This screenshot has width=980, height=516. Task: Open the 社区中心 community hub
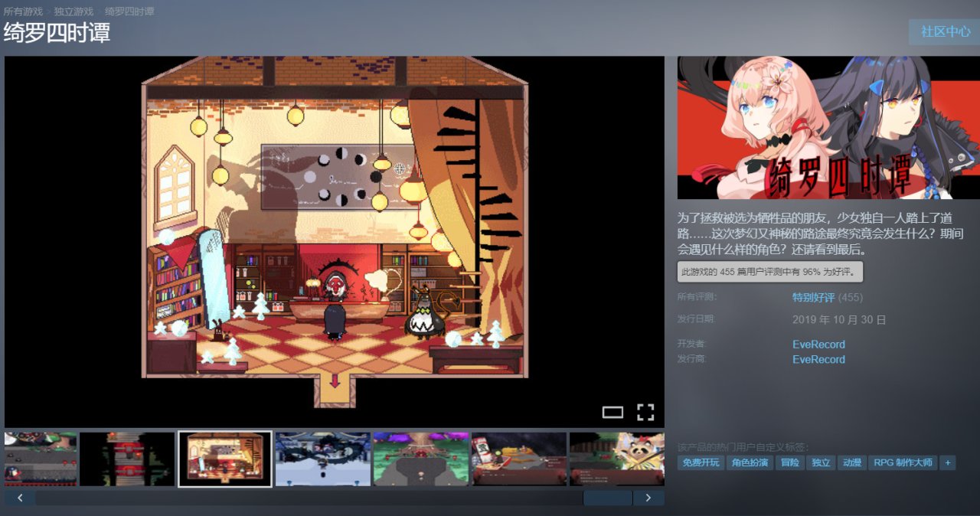(946, 31)
